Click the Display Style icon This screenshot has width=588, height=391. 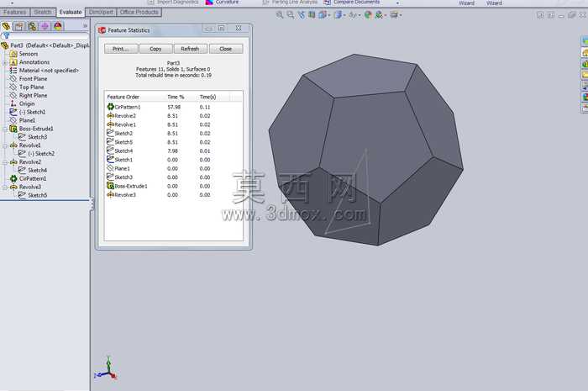coord(338,15)
